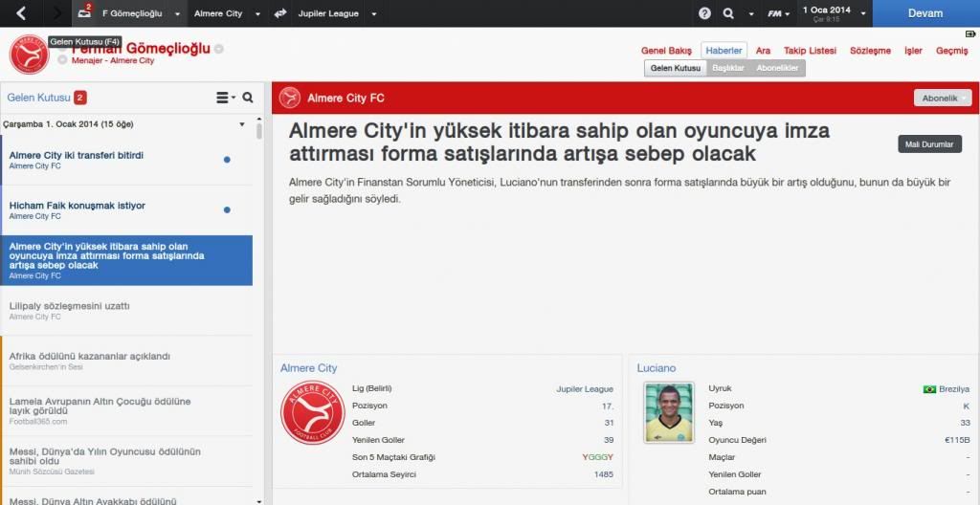Screen dimensions: 980x505
Task: Click Jupiler League value in club panel
Action: (x=585, y=388)
